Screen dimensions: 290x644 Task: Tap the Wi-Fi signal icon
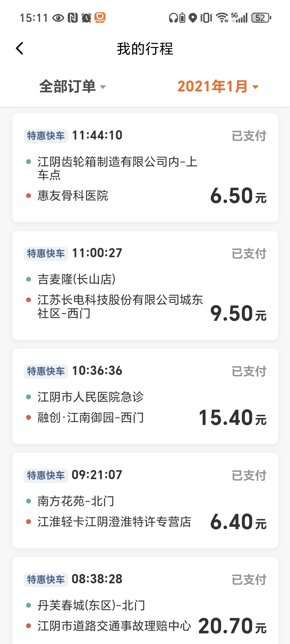pyautogui.click(x=222, y=18)
